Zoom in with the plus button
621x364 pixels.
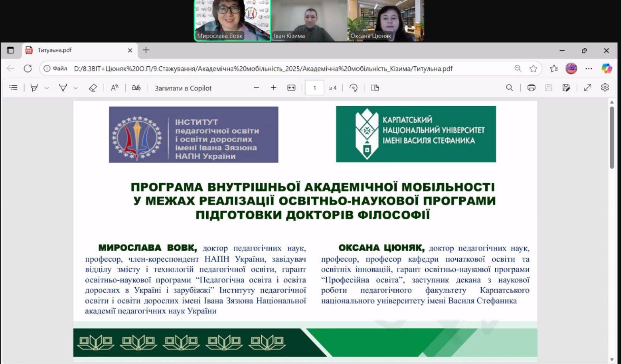[274, 88]
